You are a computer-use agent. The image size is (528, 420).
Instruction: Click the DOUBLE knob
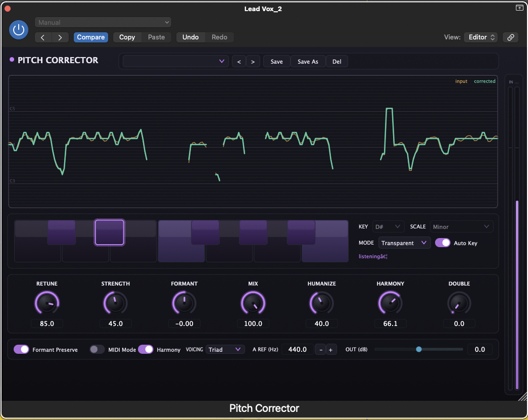459,303
